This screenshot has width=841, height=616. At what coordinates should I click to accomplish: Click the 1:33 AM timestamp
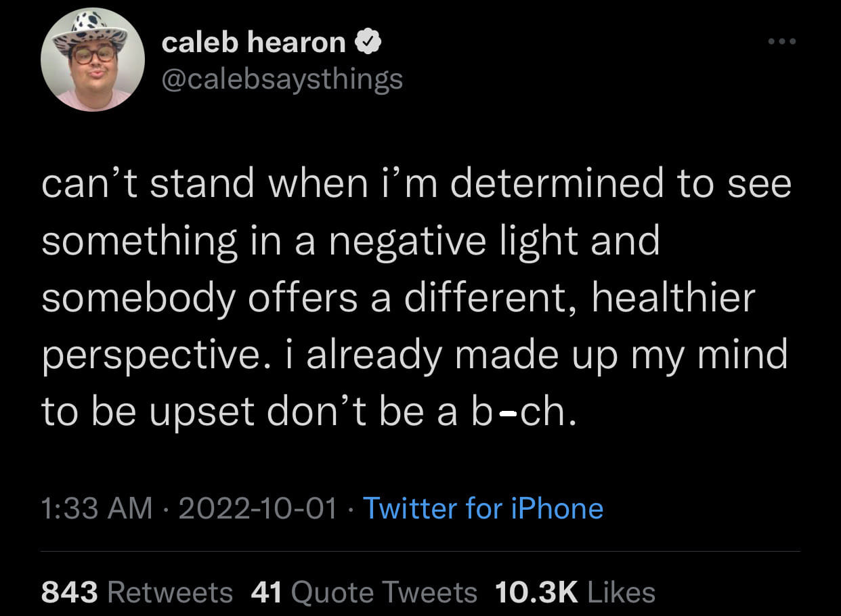[x=97, y=508]
